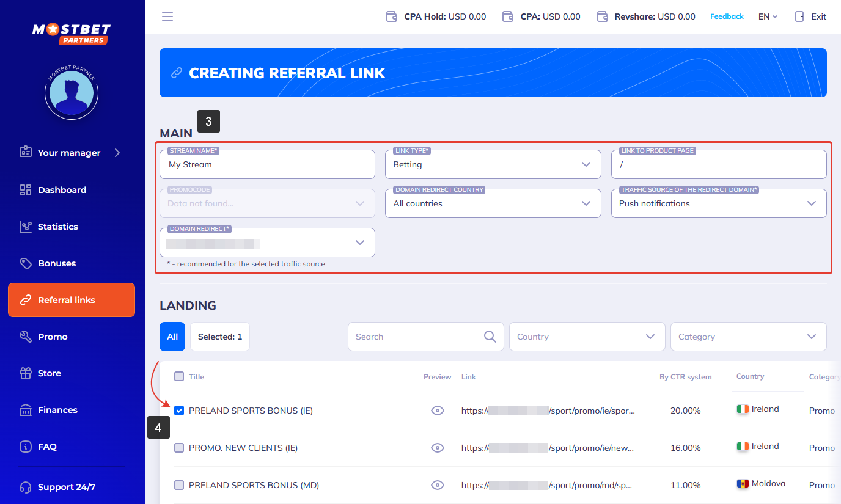
Task: Uncheck PRELAND SPORTS BONUS (IE) checkbox
Action: pyautogui.click(x=179, y=411)
